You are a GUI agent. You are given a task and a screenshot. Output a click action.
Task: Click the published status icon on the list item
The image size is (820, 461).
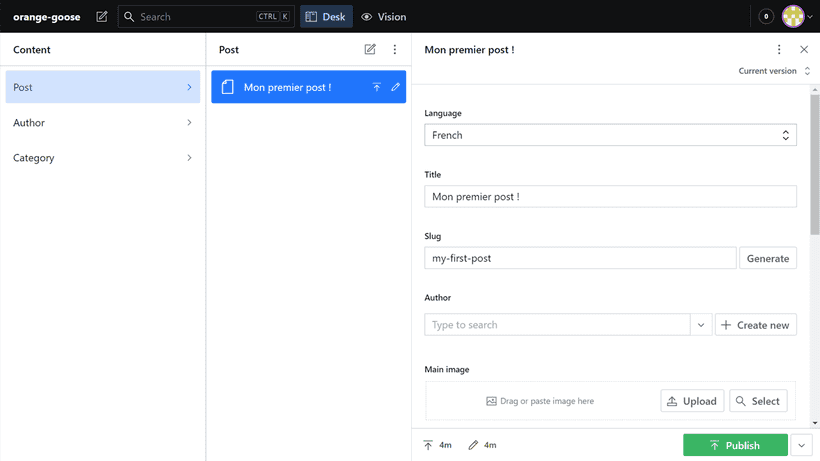pos(377,87)
